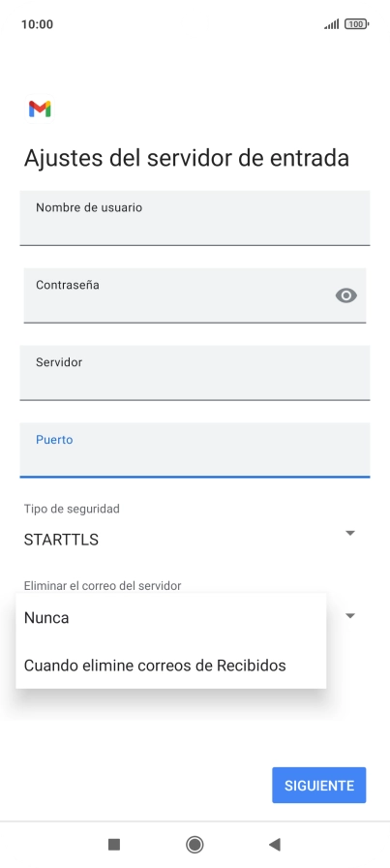
Task: Focus the Nombre de usuario field
Action: [x=195, y=218]
